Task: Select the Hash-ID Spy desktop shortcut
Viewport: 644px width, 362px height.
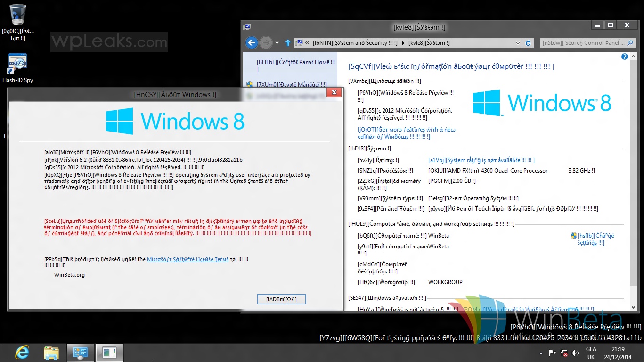Action: 17,69
